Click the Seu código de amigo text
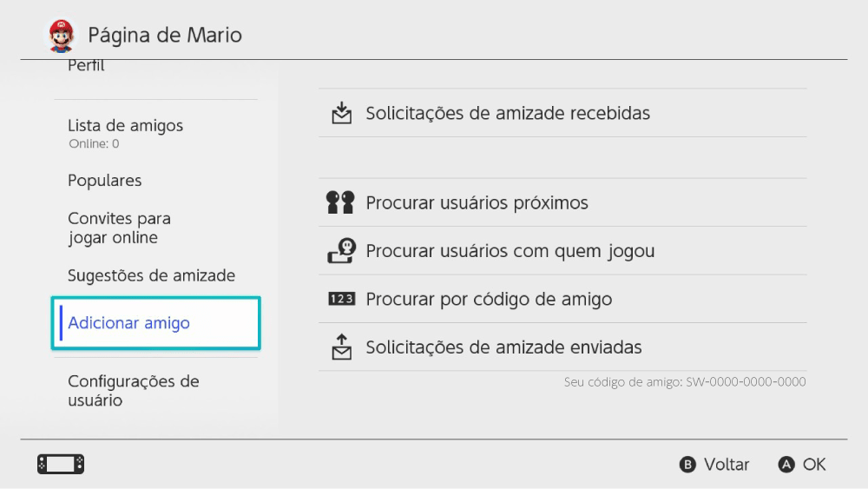 point(685,382)
